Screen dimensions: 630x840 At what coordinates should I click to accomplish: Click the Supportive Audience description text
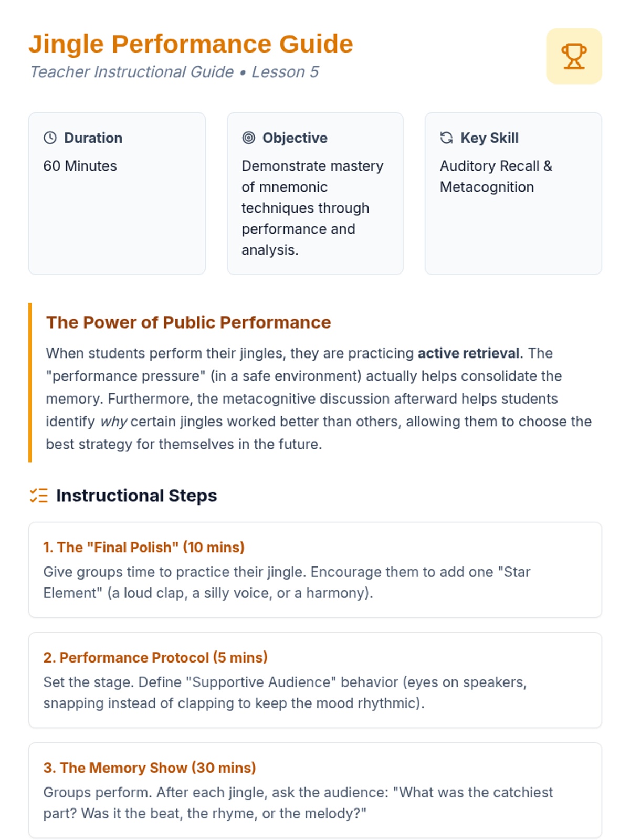pyautogui.click(x=285, y=692)
